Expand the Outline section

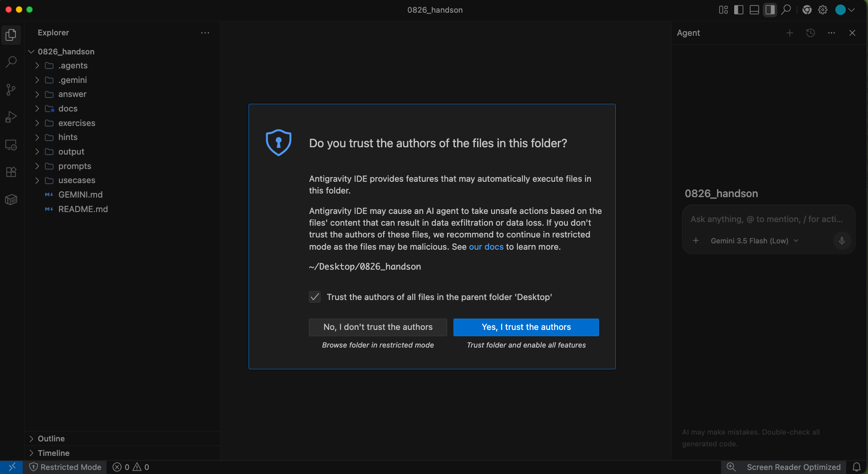click(x=122, y=439)
